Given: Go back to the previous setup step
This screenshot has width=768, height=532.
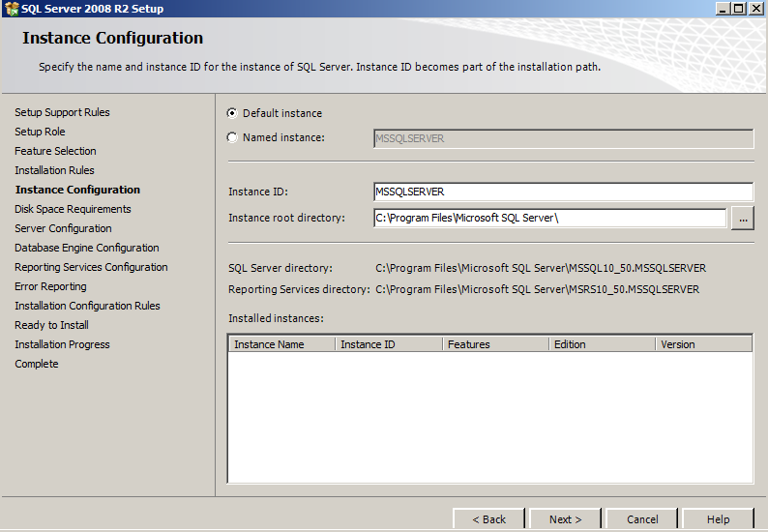Looking at the screenshot, I should pyautogui.click(x=488, y=519).
